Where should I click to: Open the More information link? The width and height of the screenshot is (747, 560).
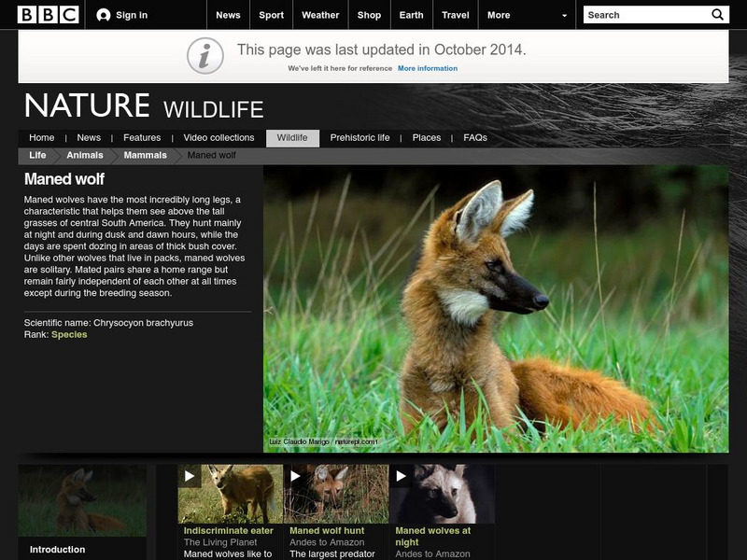tap(428, 68)
